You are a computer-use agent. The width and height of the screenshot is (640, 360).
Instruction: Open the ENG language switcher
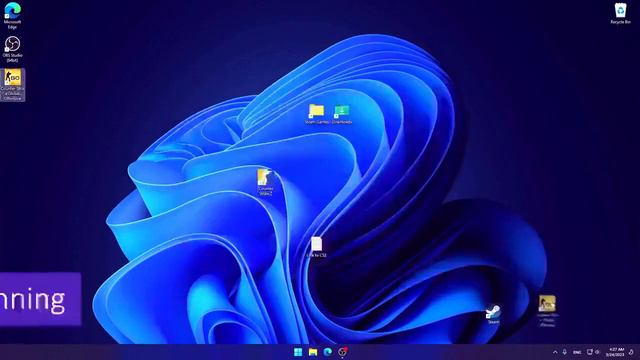pyautogui.click(x=577, y=352)
